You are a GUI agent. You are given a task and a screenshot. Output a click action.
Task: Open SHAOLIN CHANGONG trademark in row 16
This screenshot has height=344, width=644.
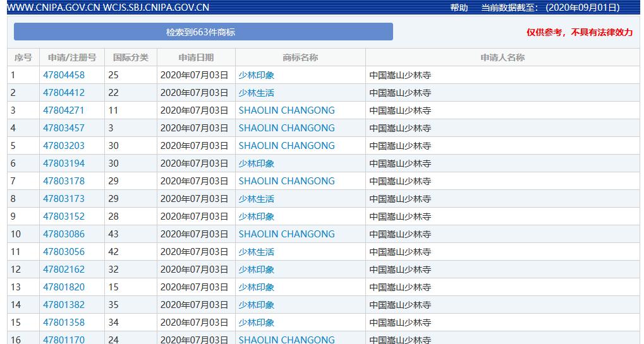[287, 340]
